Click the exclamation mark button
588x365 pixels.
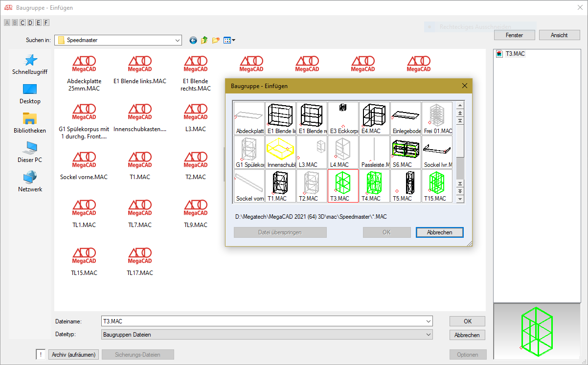[41, 355]
